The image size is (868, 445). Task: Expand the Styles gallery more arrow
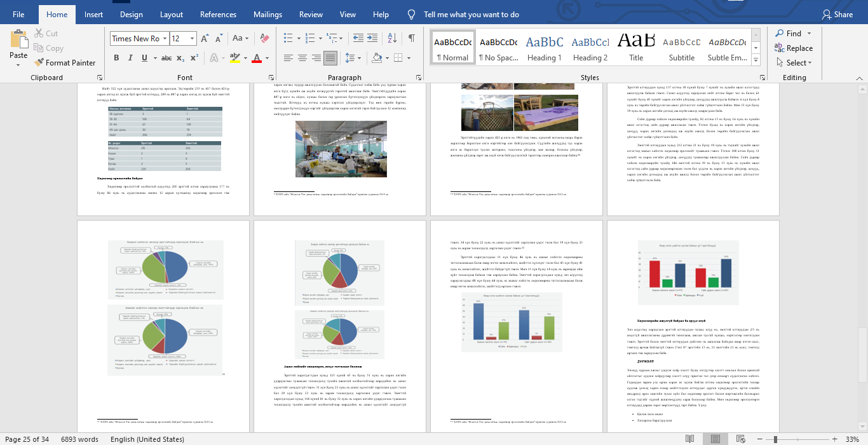(x=756, y=61)
